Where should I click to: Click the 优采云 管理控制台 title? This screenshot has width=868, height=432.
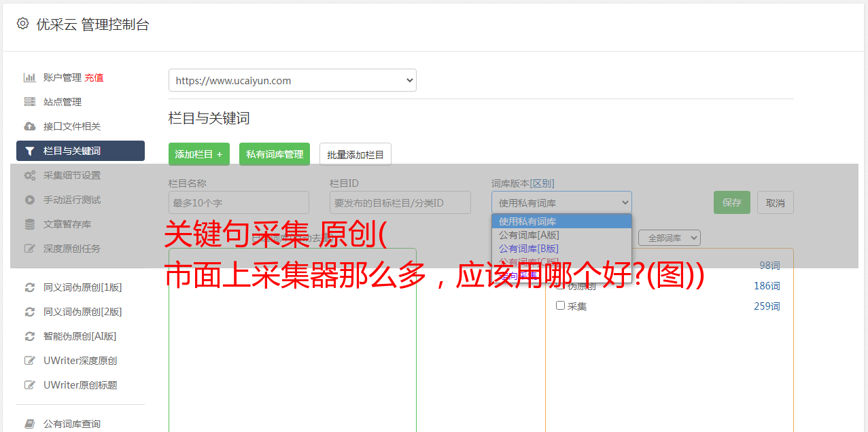[92, 24]
